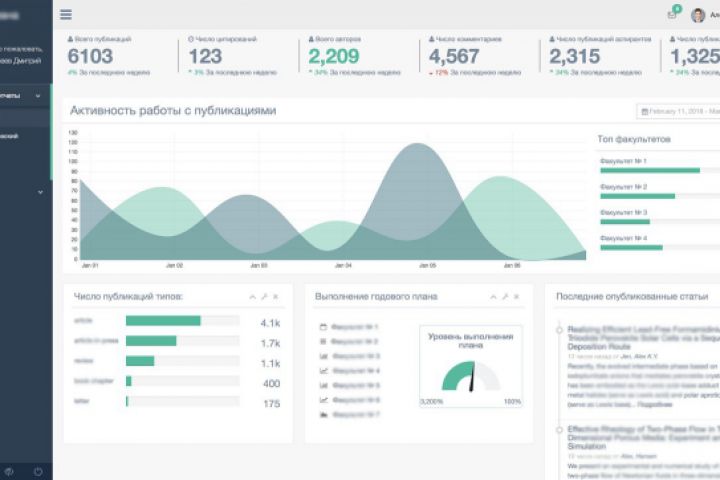The image size is (720, 480).
Task: Toggle the hamburger menu in top bar
Action: [x=66, y=14]
